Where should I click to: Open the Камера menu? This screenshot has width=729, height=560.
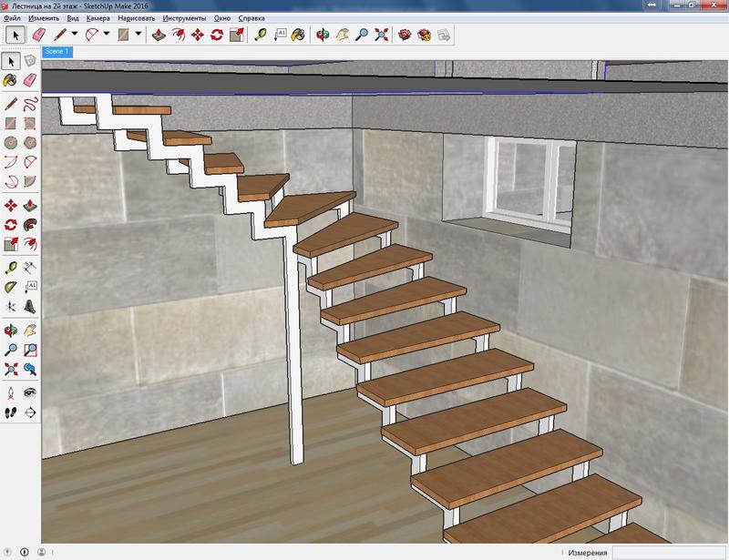pos(98,18)
